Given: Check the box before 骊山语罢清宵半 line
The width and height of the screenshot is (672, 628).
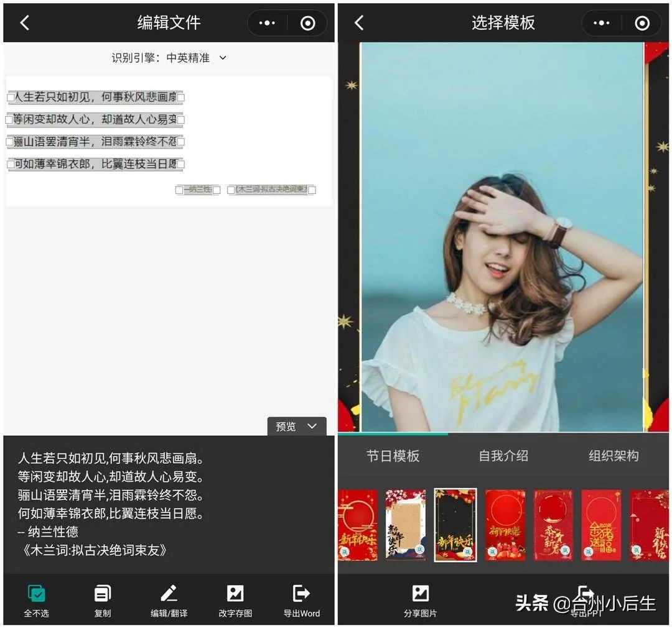Looking at the screenshot, I should (x=11, y=142).
